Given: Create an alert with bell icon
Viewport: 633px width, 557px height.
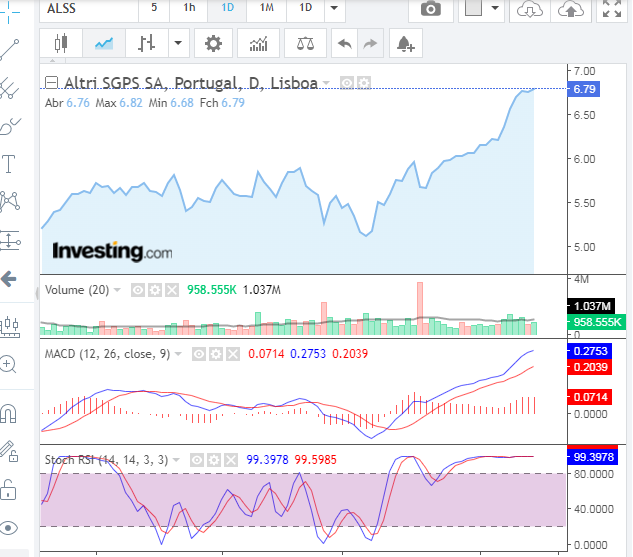Looking at the screenshot, I should tap(404, 44).
